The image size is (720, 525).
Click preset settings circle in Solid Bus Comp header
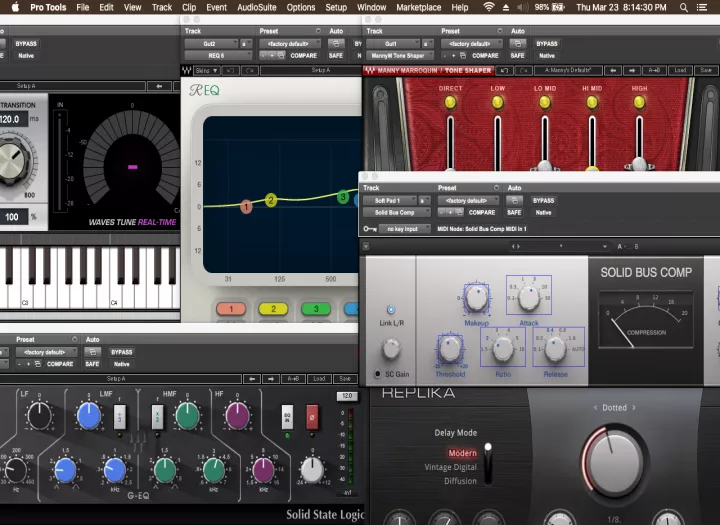496,188
